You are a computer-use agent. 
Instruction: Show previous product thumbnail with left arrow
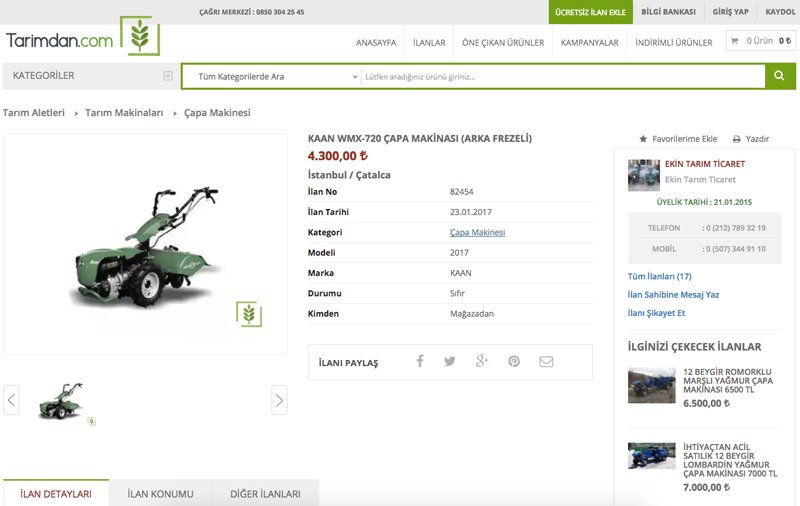[x=12, y=401]
